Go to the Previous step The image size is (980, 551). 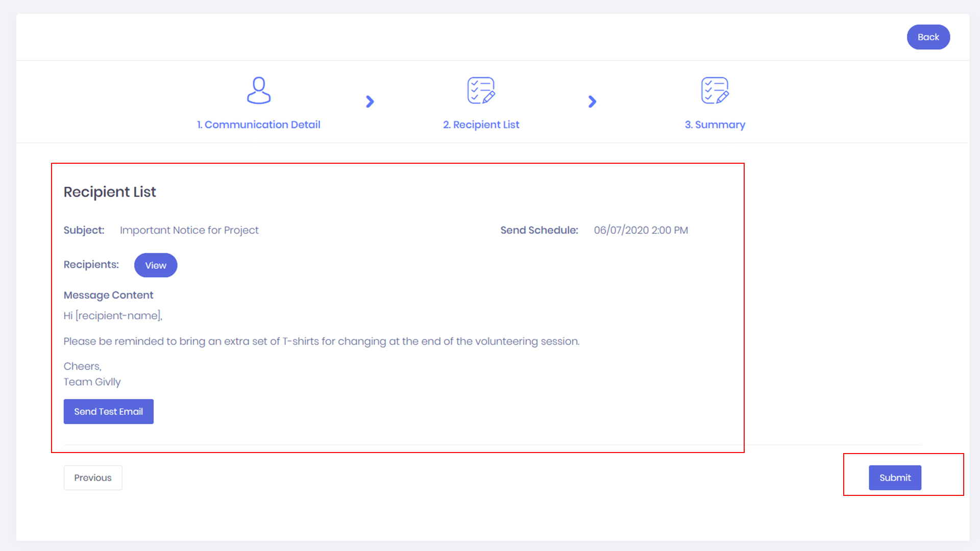93,478
